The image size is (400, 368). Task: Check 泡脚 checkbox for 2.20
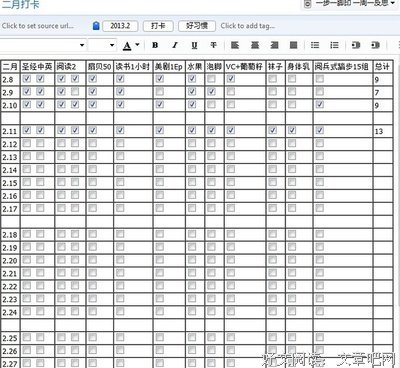point(211,260)
